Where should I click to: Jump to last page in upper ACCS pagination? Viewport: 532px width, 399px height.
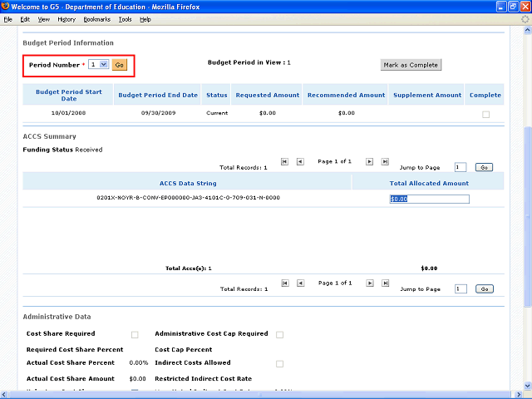coord(385,162)
